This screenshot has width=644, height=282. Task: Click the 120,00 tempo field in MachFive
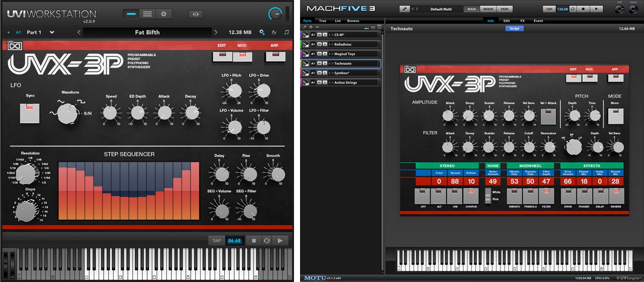562,9
